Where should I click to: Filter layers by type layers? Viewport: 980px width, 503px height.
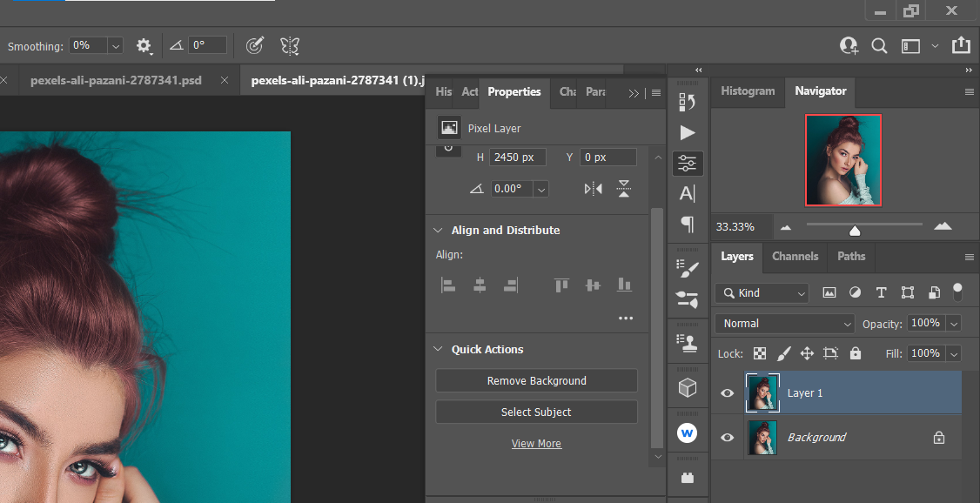[x=882, y=292]
